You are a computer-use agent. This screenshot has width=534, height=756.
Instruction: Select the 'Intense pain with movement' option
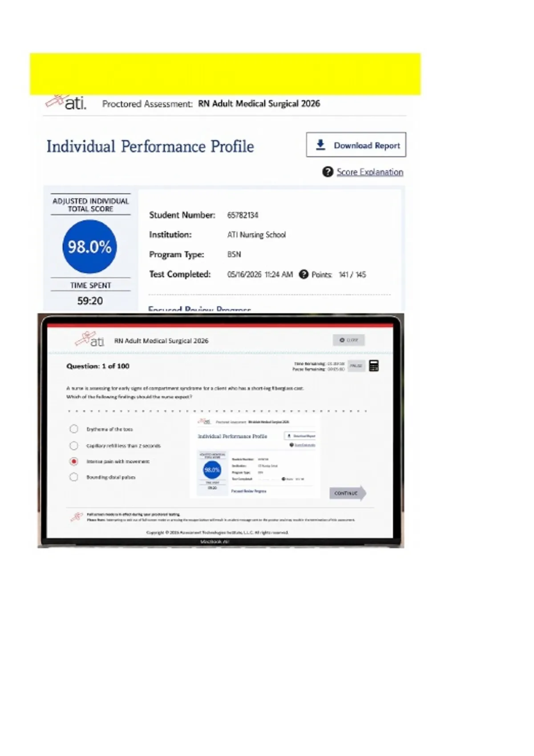tap(74, 461)
